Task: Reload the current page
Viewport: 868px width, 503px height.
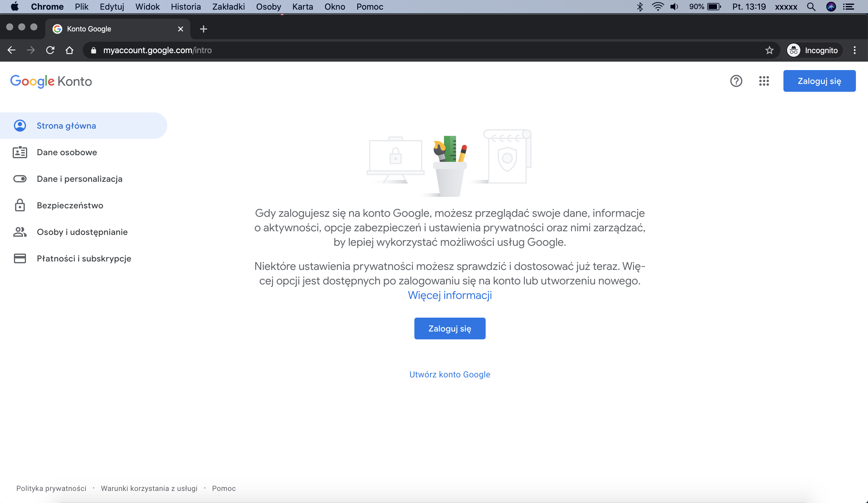Action: 50,50
